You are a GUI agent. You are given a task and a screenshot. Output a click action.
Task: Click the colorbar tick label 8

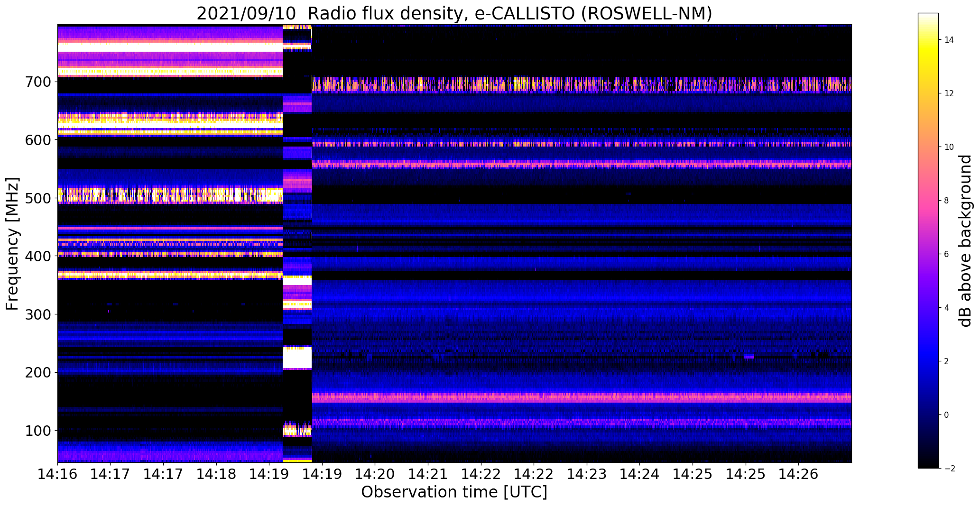(x=947, y=201)
